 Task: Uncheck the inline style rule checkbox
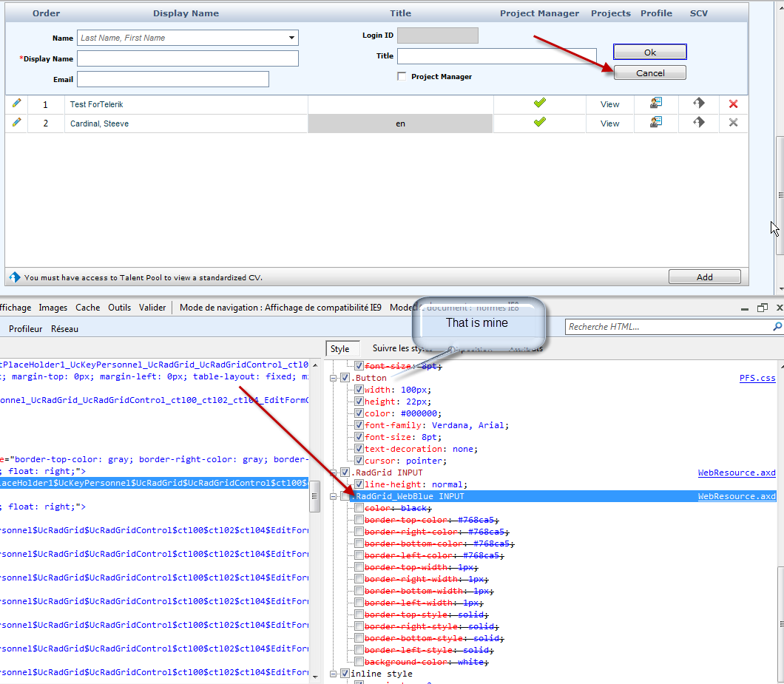click(x=345, y=674)
